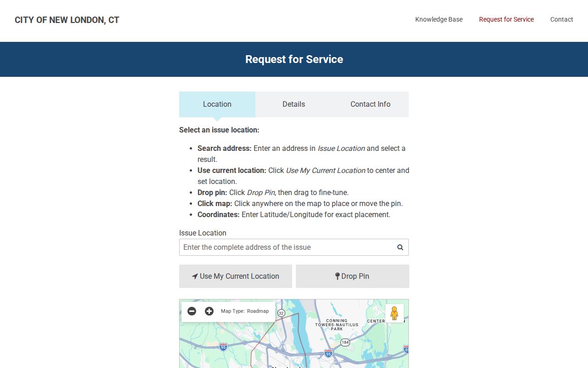Screen dimensions: 588x368
Task: Click Use My Current Location button
Action: (236, 276)
